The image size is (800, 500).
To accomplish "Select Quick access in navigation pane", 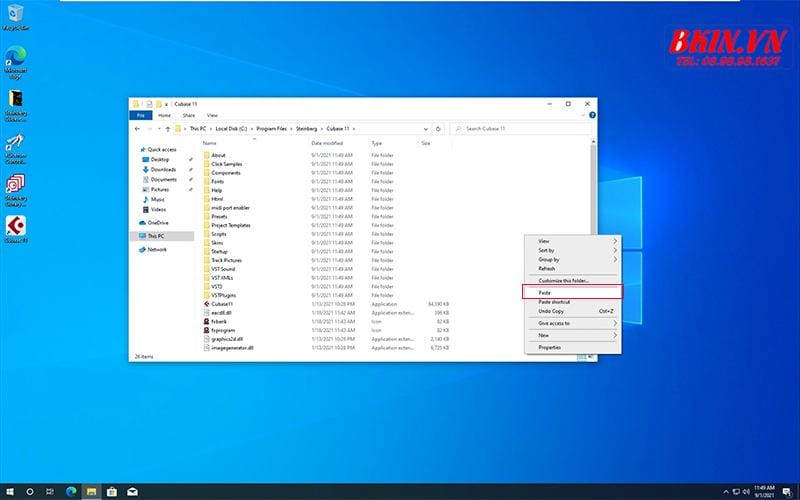I will (x=158, y=149).
